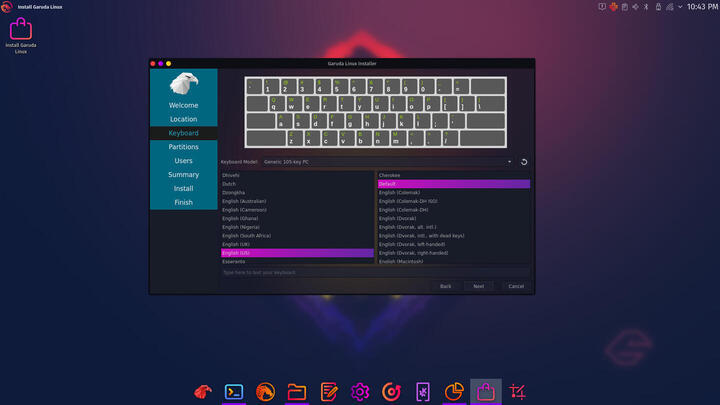This screenshot has height=405, width=720.
Task: Select the Cherokee variant
Action: coord(454,175)
